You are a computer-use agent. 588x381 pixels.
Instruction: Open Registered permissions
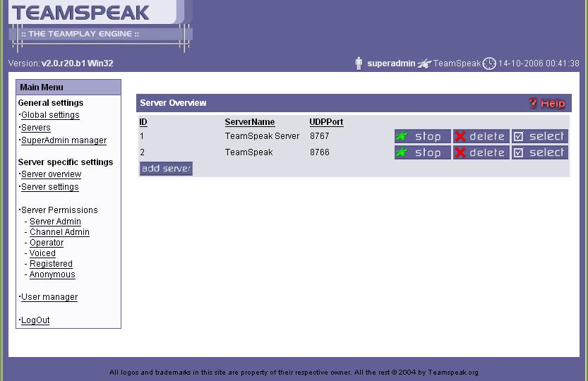[51, 264]
